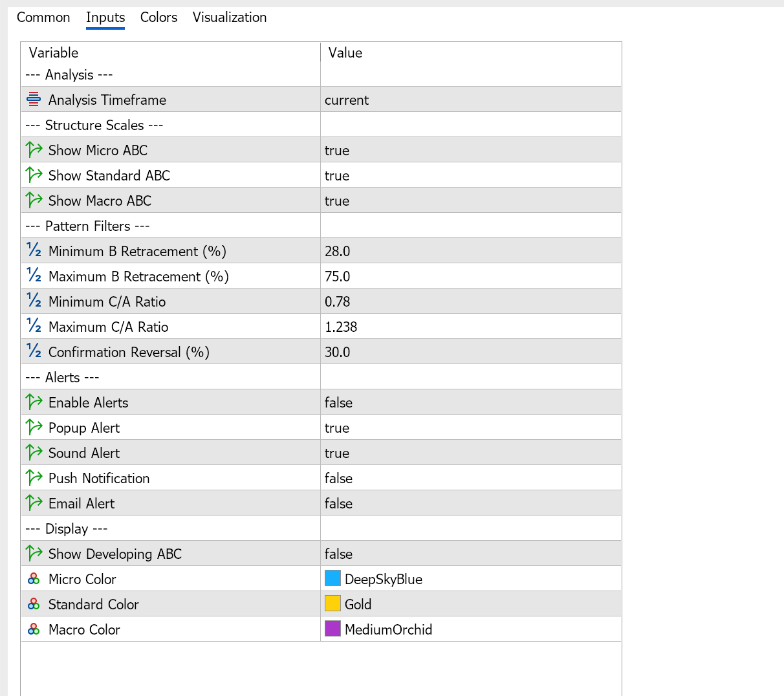Image resolution: width=784 pixels, height=696 pixels.
Task: Toggle Show Macro ABC value true
Action: coord(471,201)
